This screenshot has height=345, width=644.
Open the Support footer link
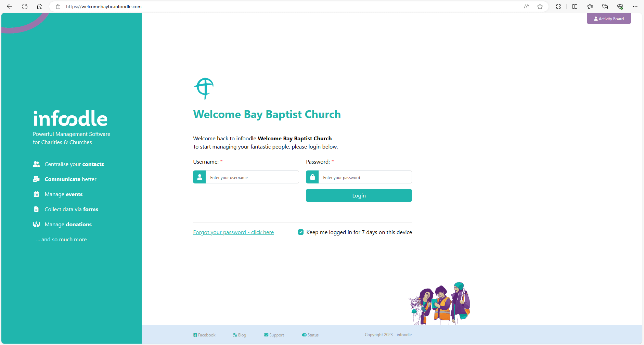[274, 335]
